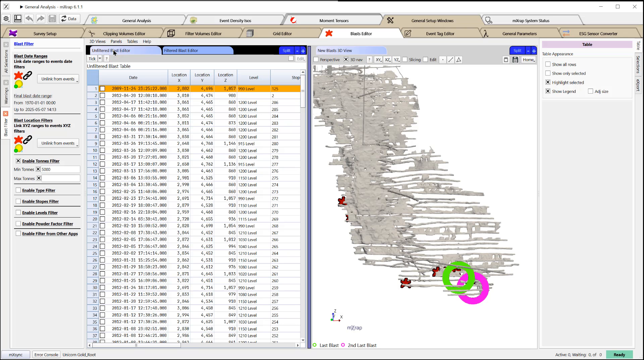The image size is (644, 360).
Task: Click the Split button in 3D view panel
Action: (517, 51)
